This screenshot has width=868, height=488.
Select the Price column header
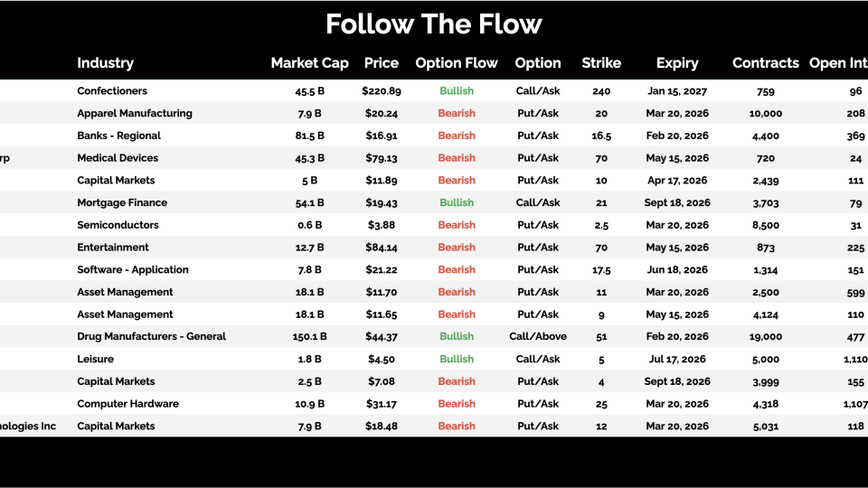coord(382,63)
